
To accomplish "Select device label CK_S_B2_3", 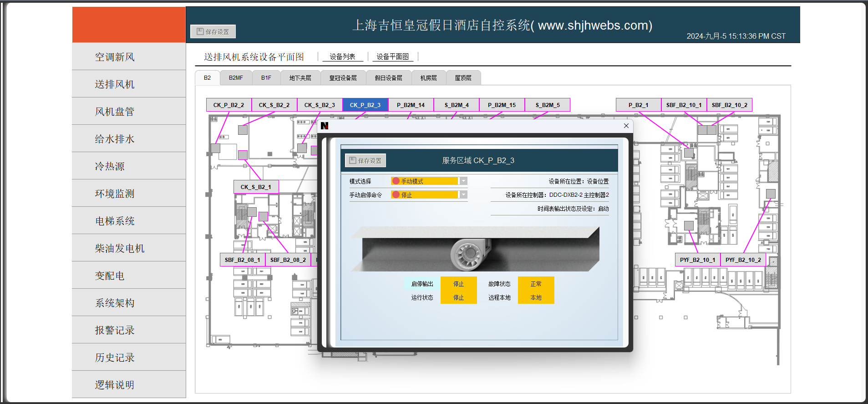I will point(320,105).
